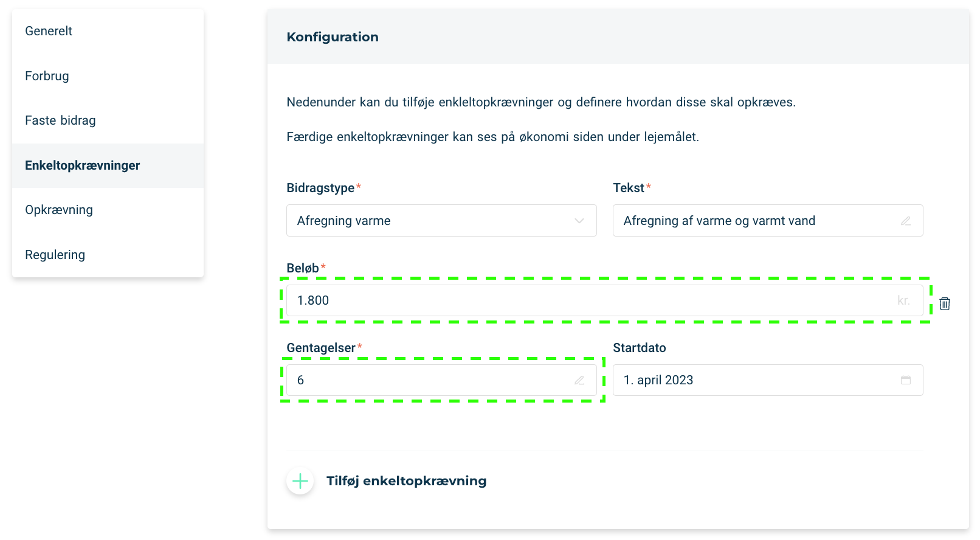Click the kr. suffix in Beløb field
Screen dimensions: 980x540
[903, 300]
